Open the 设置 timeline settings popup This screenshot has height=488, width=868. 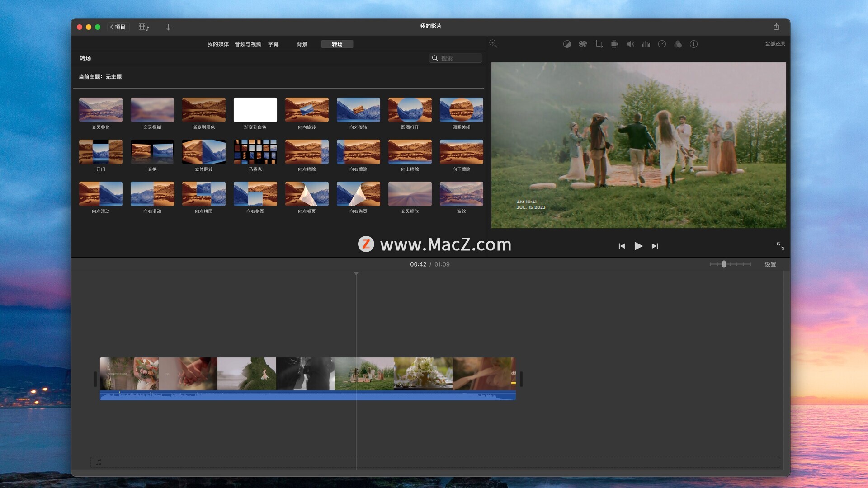coord(770,264)
